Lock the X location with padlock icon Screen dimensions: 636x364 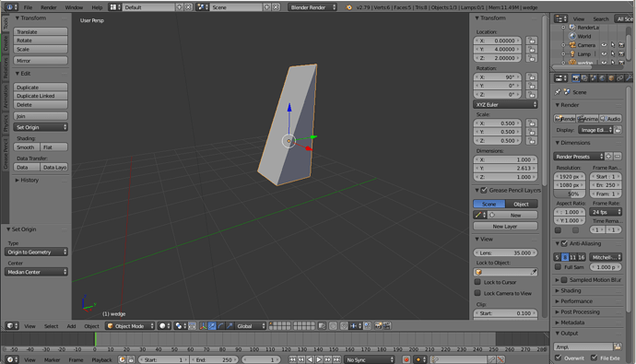click(531, 41)
